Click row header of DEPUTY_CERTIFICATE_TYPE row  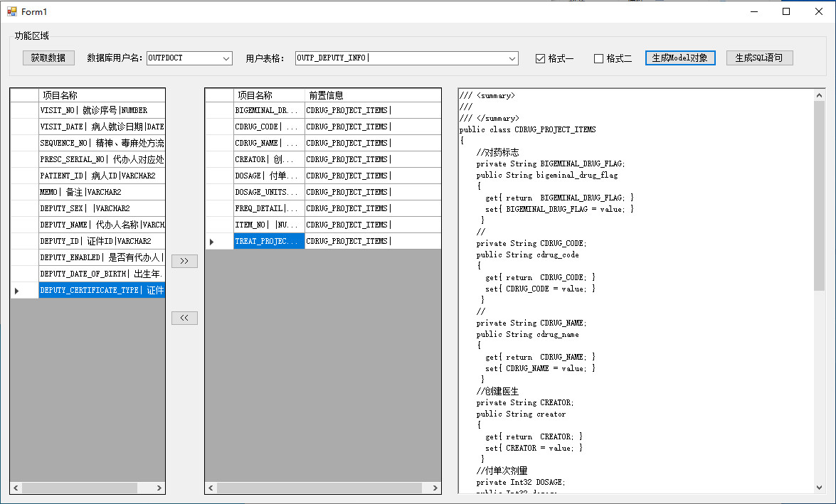pyautogui.click(x=24, y=290)
